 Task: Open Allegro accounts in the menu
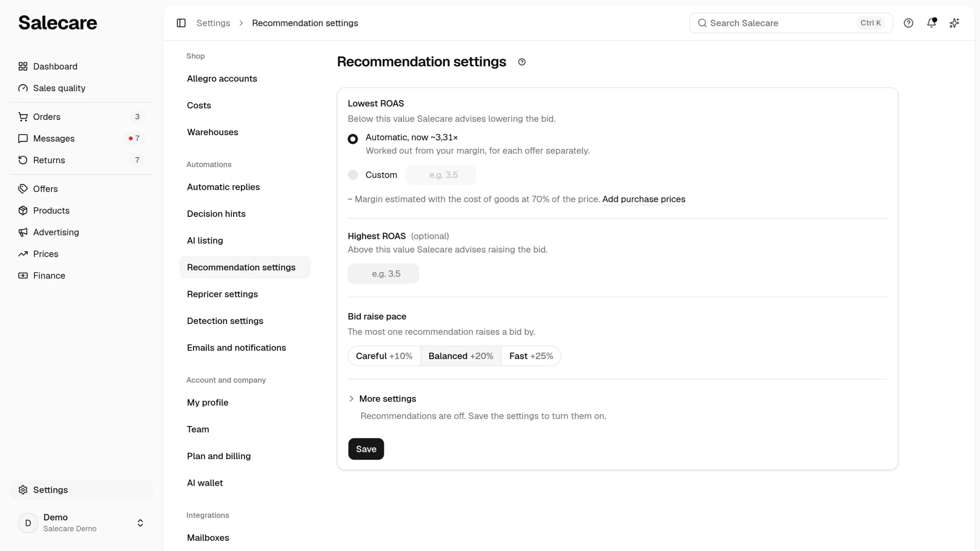point(245,79)
